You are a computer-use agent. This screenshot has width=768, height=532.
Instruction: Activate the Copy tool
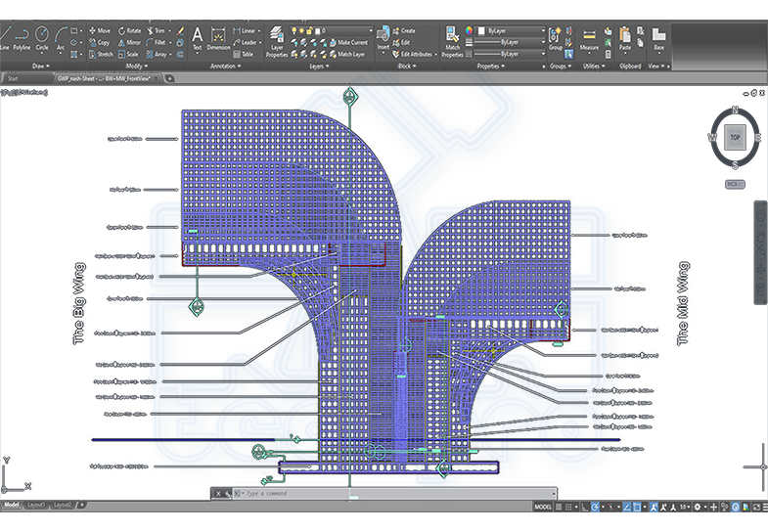100,43
